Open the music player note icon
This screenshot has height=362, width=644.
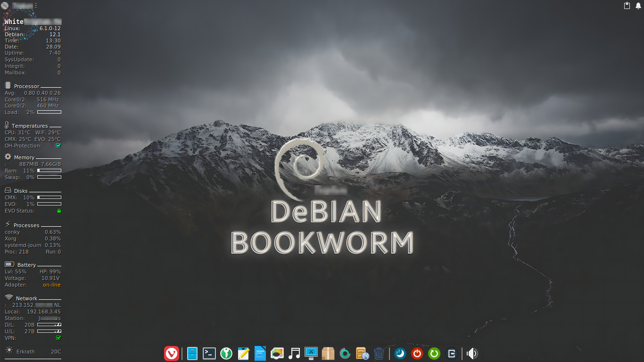(294, 353)
